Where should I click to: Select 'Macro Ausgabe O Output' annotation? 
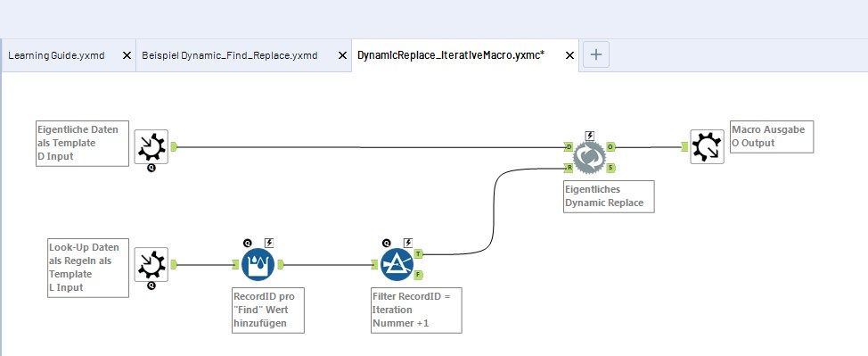(773, 137)
